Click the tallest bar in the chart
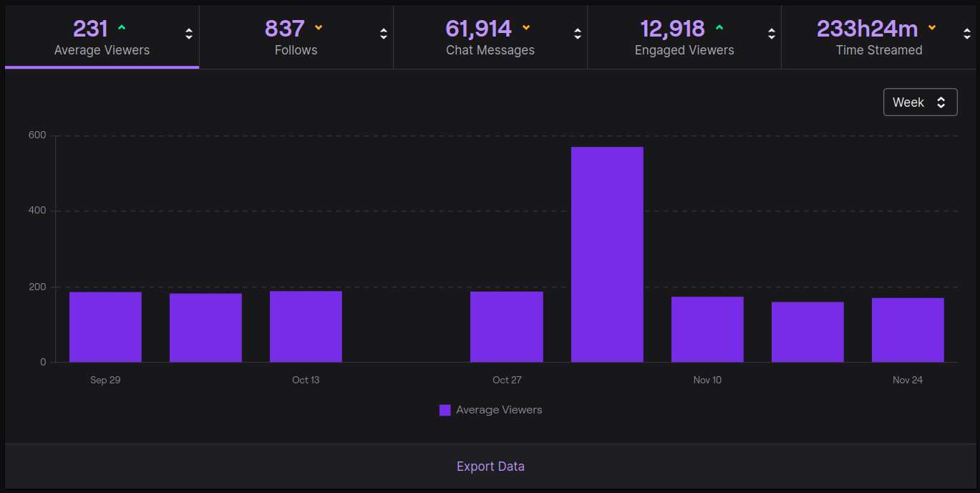 [x=607, y=254]
